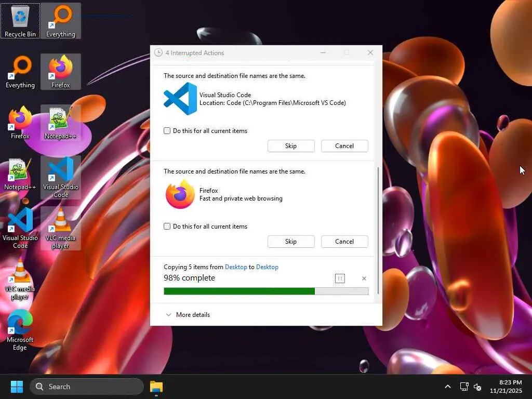Click the muted volume tray icon
The height and width of the screenshot is (399, 532).
click(x=477, y=387)
